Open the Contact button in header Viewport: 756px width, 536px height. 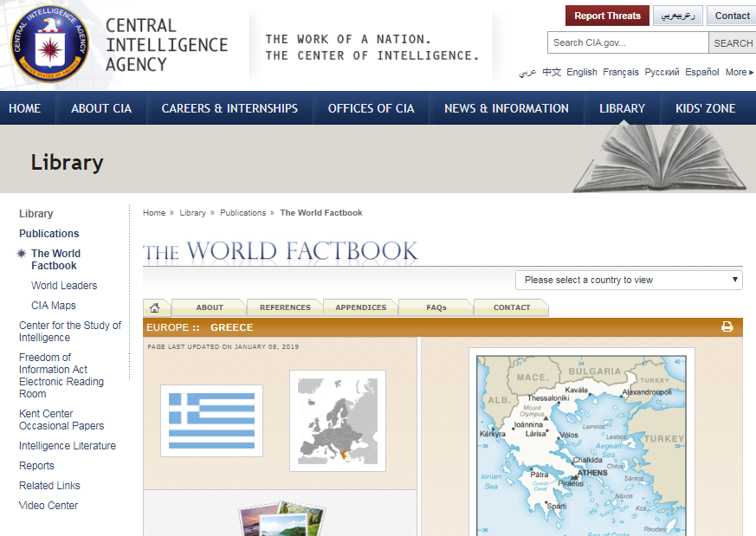[x=732, y=16]
